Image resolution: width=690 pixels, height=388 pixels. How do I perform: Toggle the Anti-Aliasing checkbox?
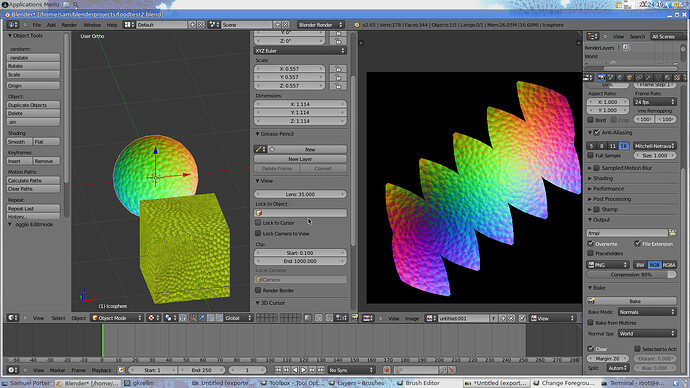(x=597, y=132)
